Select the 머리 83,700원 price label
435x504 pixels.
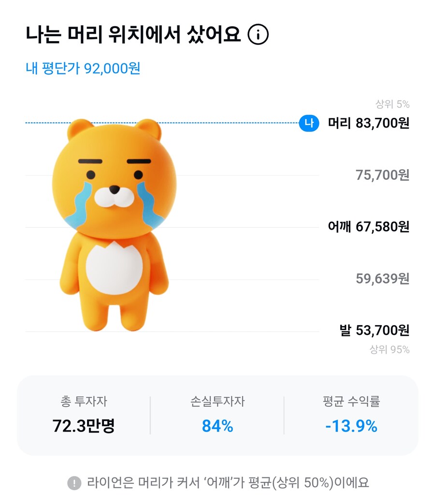point(368,123)
